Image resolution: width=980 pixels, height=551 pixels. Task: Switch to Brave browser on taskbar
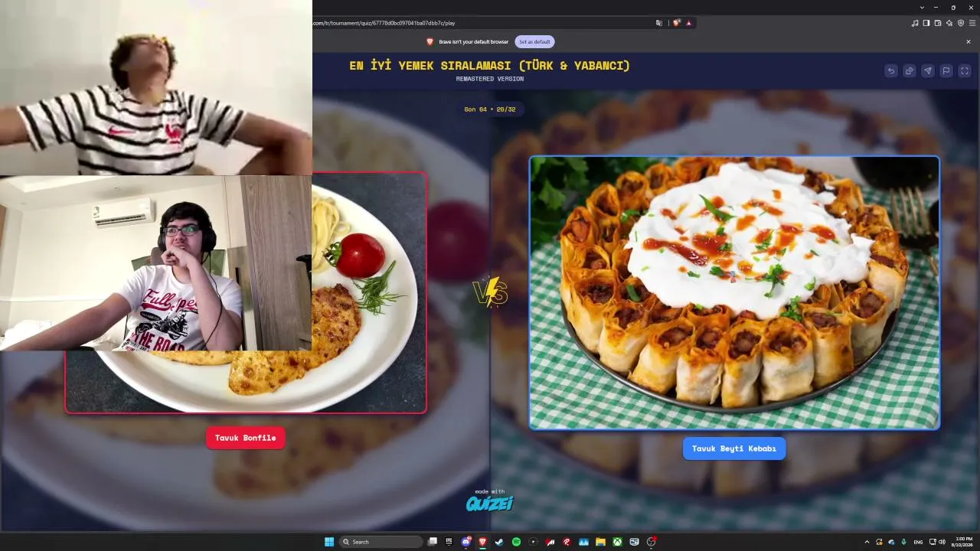pos(482,542)
